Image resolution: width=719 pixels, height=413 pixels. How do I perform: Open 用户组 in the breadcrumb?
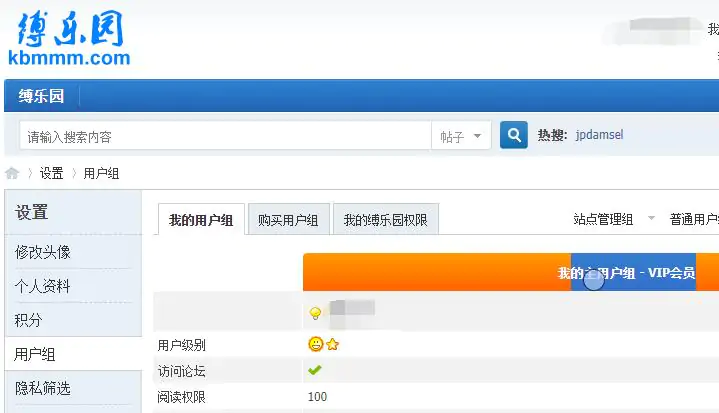click(101, 173)
